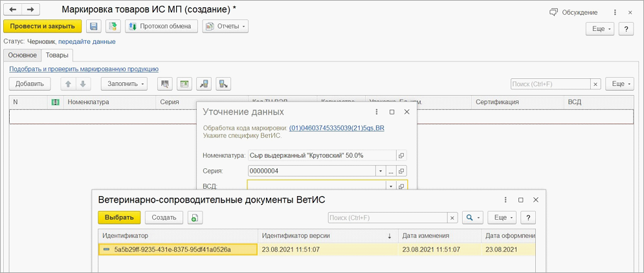The width and height of the screenshot is (644, 273).
Task: Click the save document diskette icon
Action: pos(93,27)
